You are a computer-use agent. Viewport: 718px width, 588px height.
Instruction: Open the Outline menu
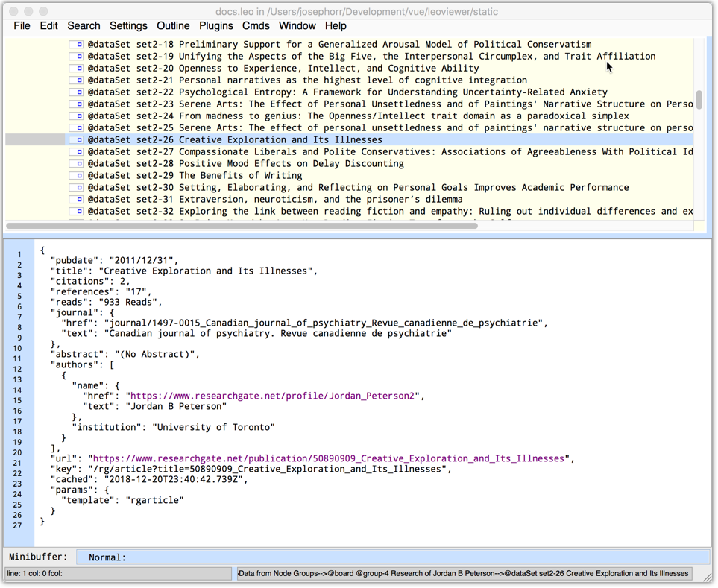(x=173, y=25)
